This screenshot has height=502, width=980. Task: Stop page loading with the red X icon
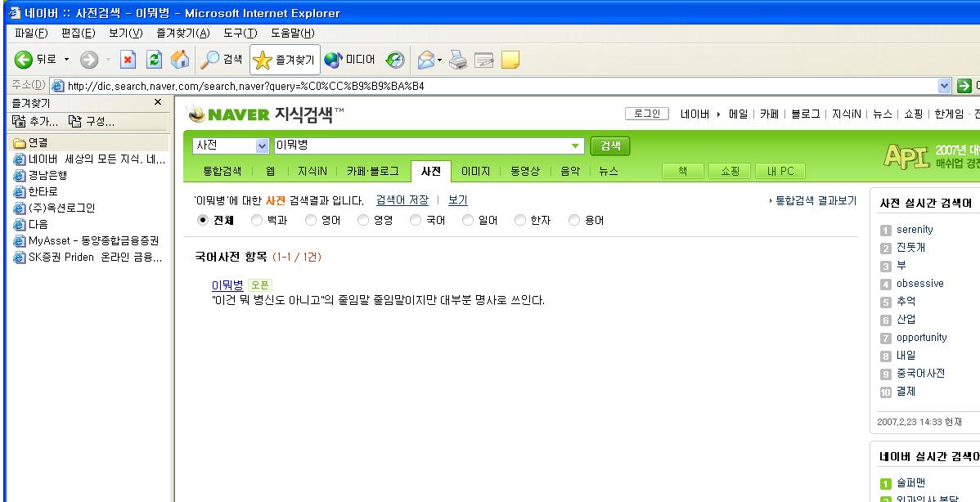pyautogui.click(x=128, y=60)
